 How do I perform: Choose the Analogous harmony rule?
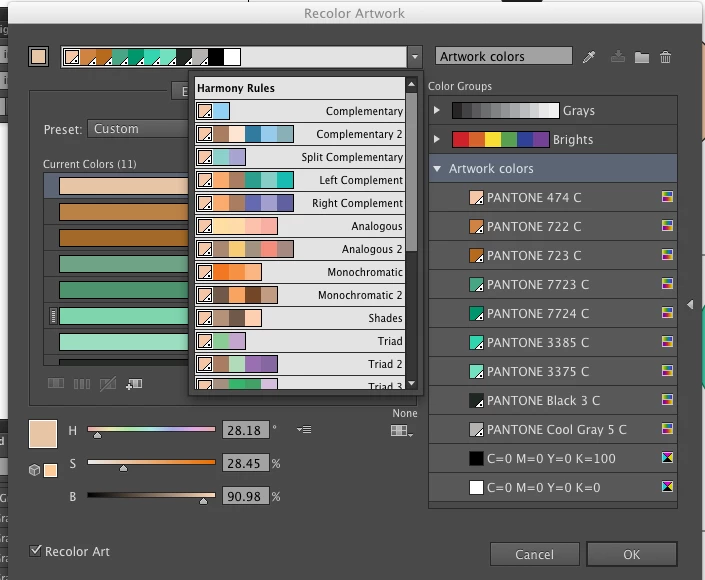click(300, 226)
